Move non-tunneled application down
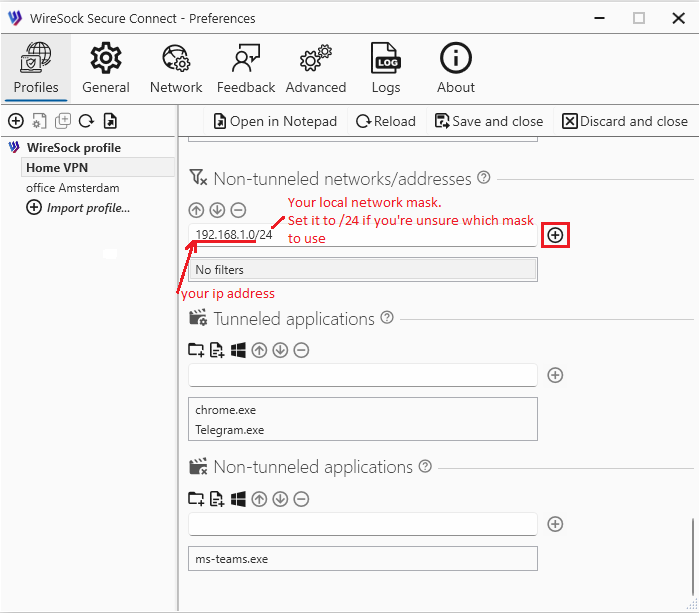 pyautogui.click(x=280, y=499)
